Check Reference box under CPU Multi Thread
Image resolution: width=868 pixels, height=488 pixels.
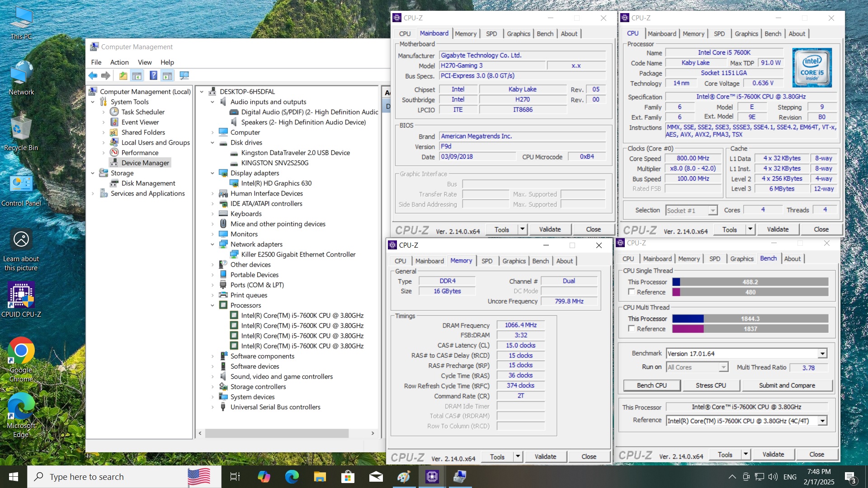click(632, 328)
